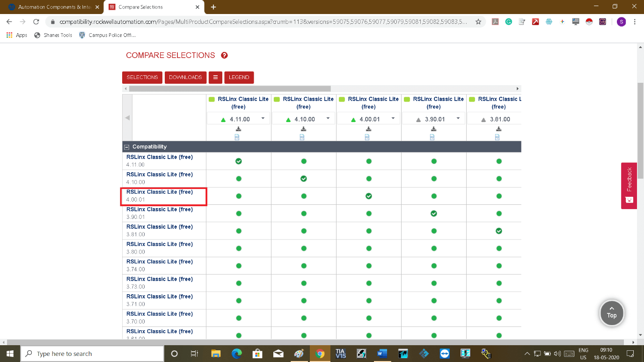This screenshot has width=644, height=362.
Task: Open the notification action center
Action: pos(630,354)
